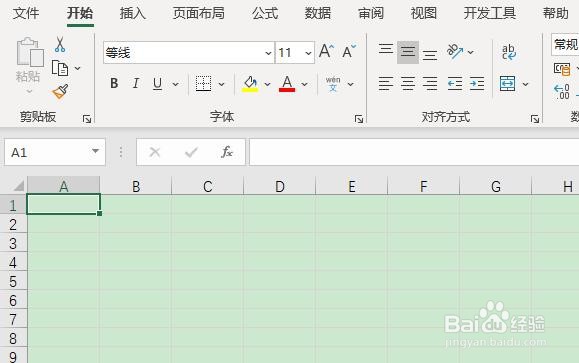Screen dimensions: 579x363
Task: Open the font name dropdown (等线)
Action: click(268, 53)
